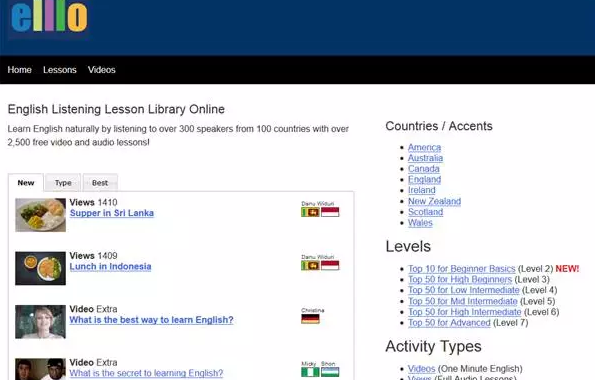Viewport: 595px width, 380px height.
Task: Click the German flag next to Christina
Action: pyautogui.click(x=310, y=319)
